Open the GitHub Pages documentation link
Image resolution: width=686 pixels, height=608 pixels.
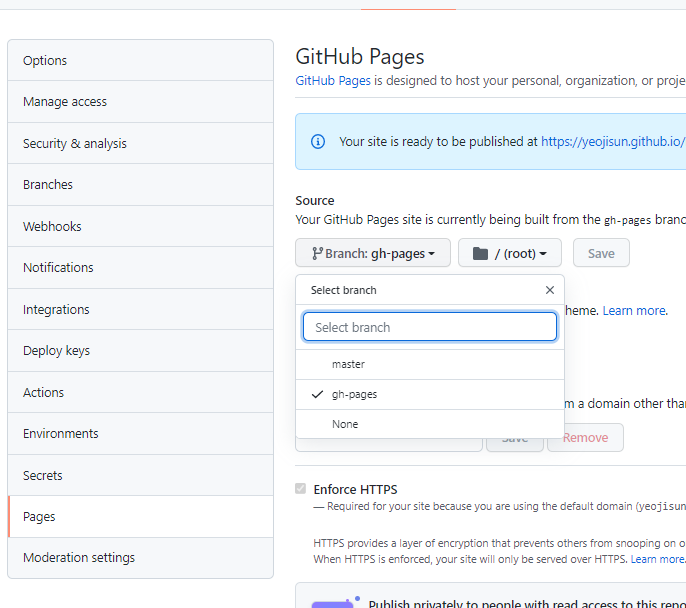(x=333, y=80)
